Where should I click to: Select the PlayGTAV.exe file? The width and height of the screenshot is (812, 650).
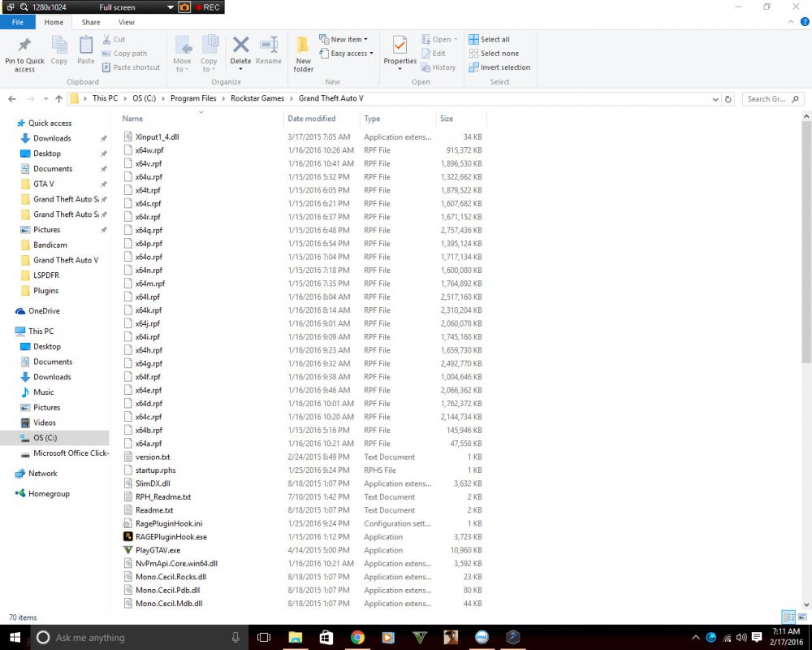158,551
